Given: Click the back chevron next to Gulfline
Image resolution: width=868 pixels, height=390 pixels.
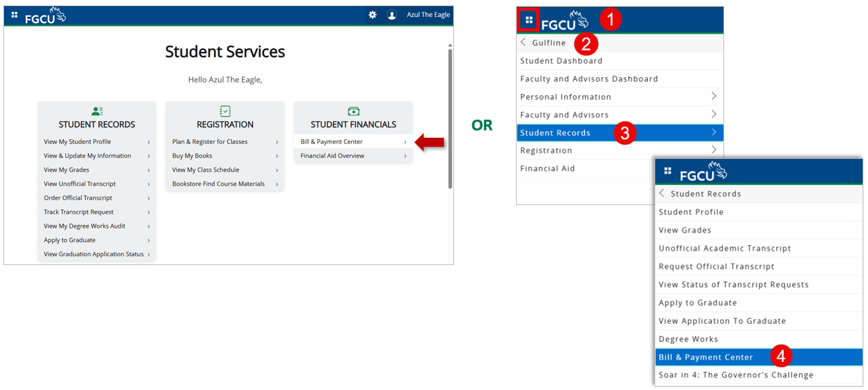Looking at the screenshot, I should [524, 43].
